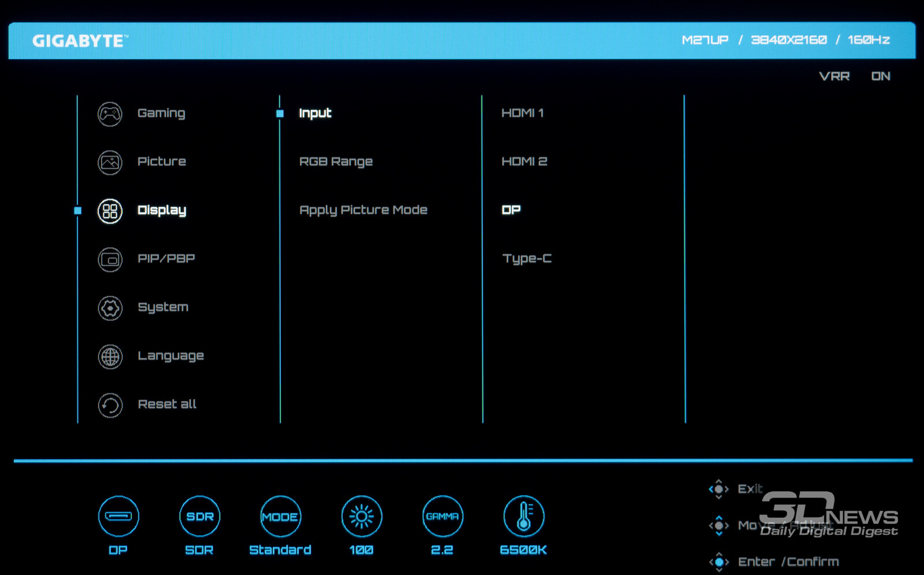
Task: Click the Picture menu icon
Action: (110, 162)
